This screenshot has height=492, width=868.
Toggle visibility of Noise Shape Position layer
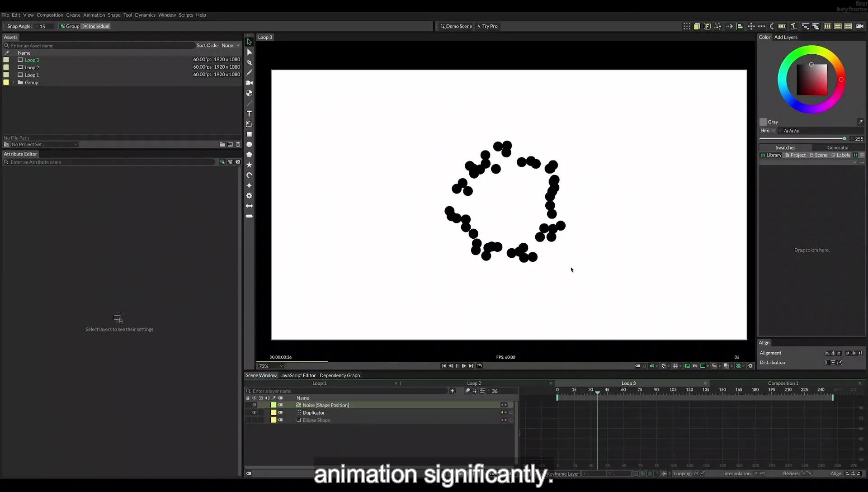[254, 405]
